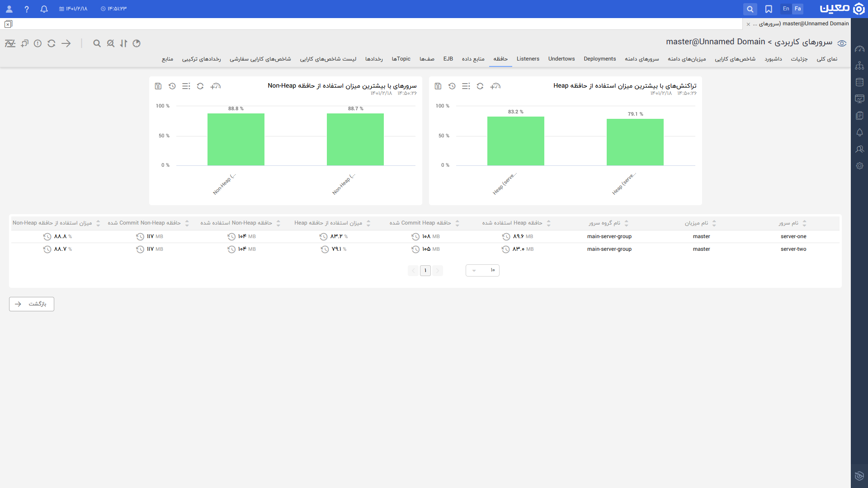Open the notifications bell in top bar

[x=44, y=9]
